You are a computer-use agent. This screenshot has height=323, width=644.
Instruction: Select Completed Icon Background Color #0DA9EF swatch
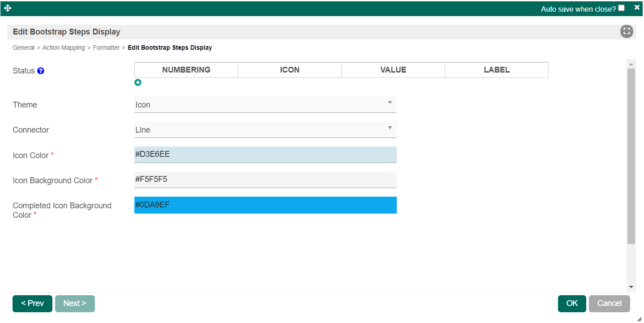(265, 205)
